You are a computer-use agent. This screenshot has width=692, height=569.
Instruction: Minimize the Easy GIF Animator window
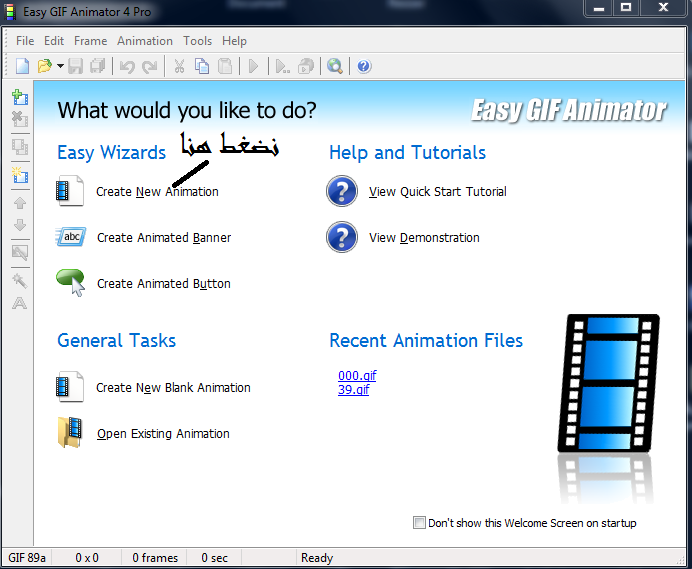point(598,8)
